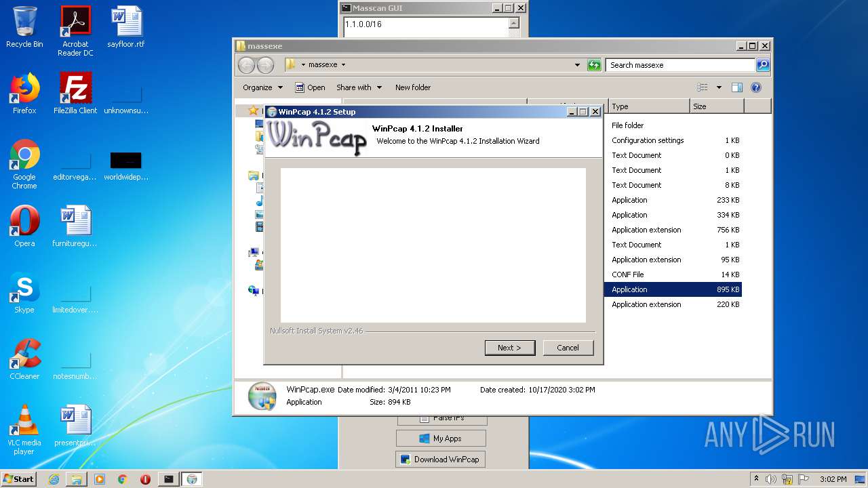Click the Chrome taskbar icon
868x488 pixels.
point(123,479)
